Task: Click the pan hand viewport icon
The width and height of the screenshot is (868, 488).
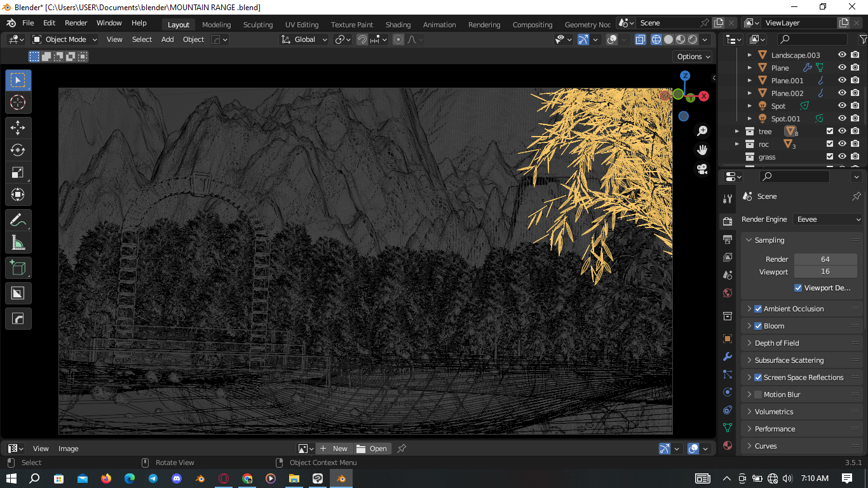Action: coord(702,151)
